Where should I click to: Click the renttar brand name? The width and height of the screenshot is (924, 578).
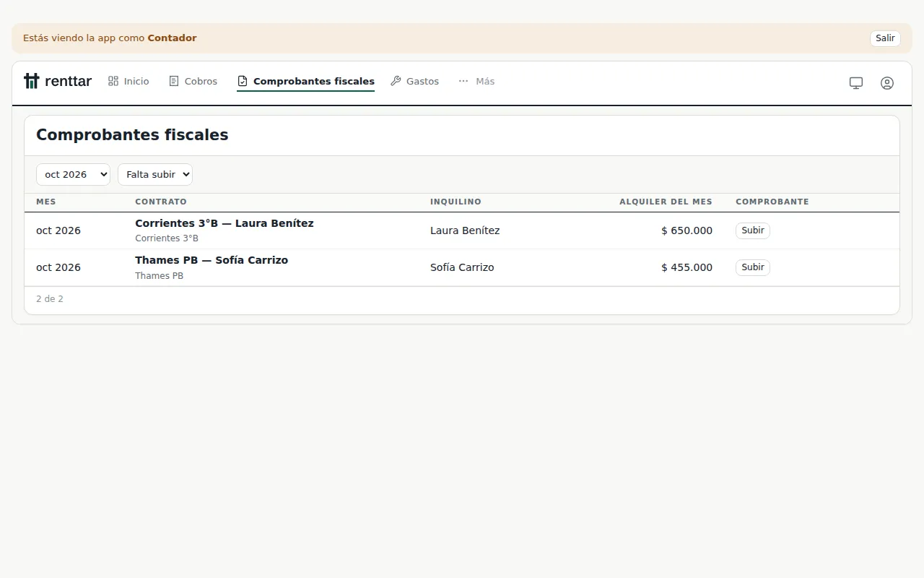click(68, 81)
